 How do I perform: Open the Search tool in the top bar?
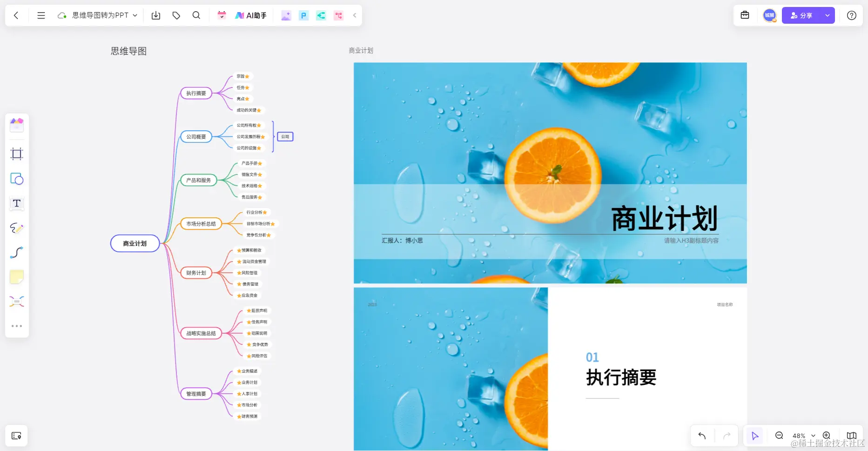[196, 15]
